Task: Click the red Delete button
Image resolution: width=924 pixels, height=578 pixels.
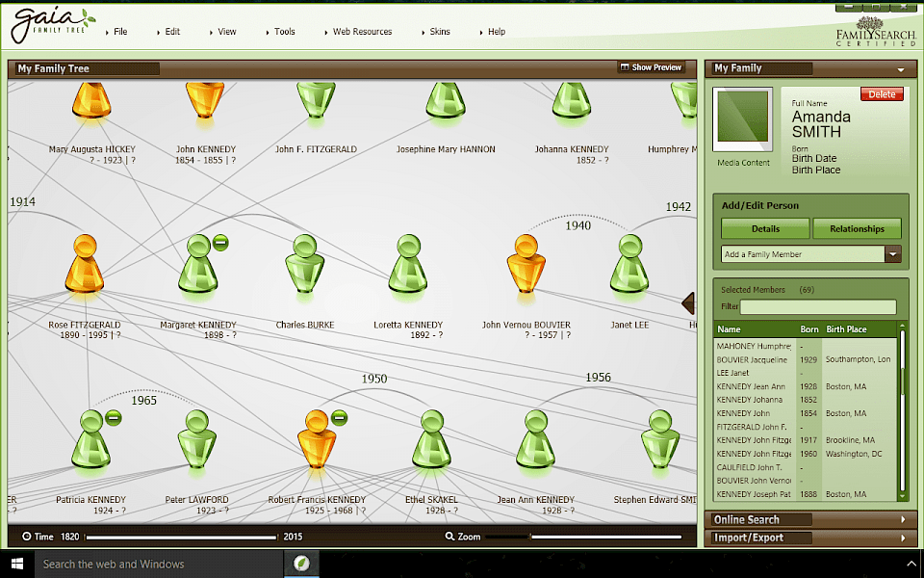Action: point(882,94)
